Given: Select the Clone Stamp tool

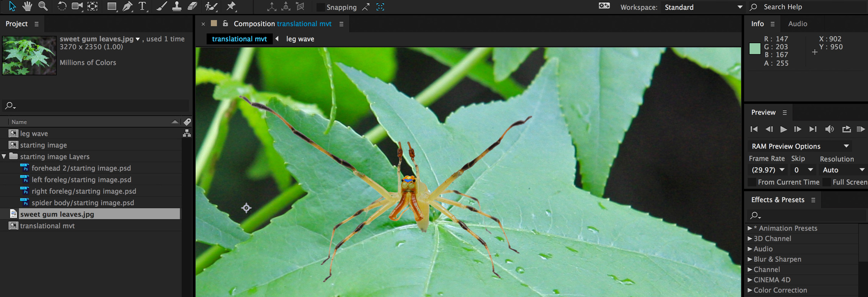Looking at the screenshot, I should 177,6.
